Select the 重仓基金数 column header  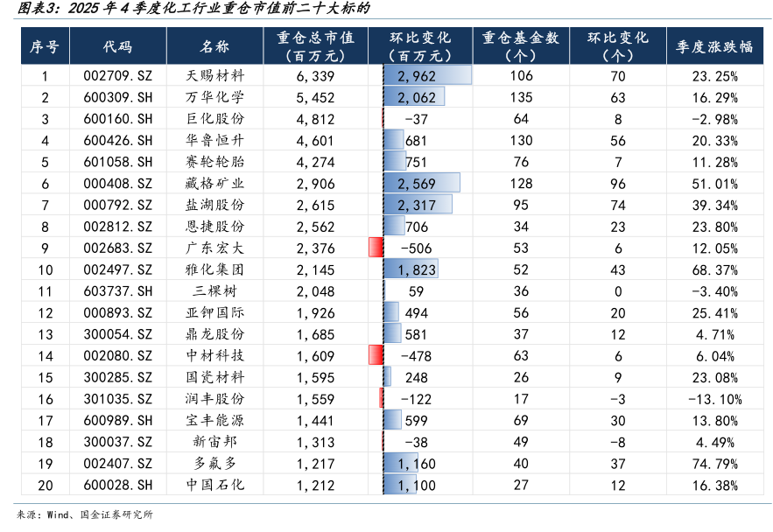pos(520,46)
